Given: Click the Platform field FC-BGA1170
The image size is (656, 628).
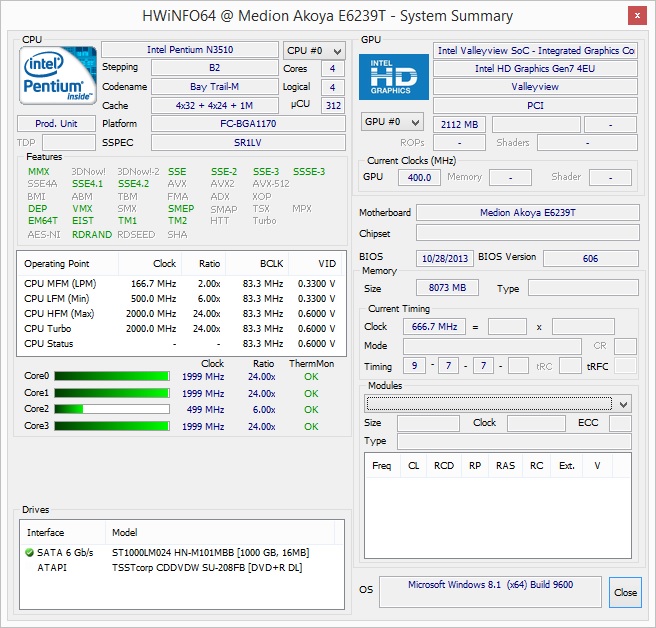Looking at the screenshot, I should point(248,124).
